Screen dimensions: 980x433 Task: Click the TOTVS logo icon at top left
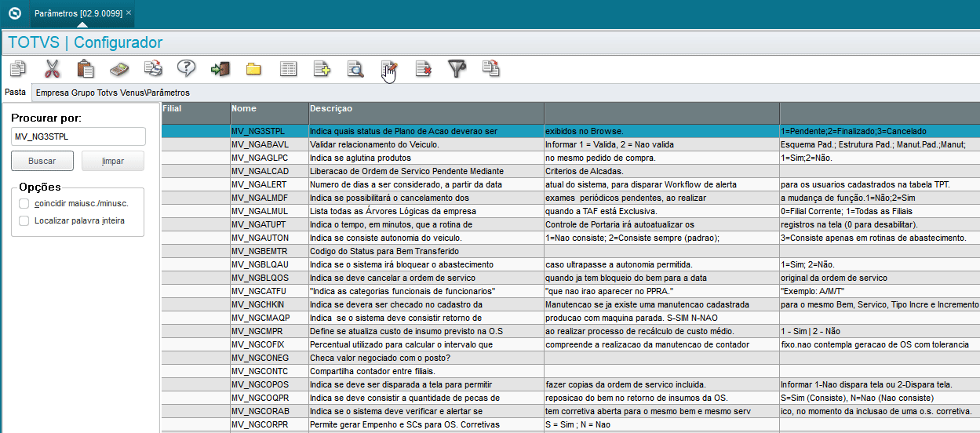pyautogui.click(x=13, y=13)
